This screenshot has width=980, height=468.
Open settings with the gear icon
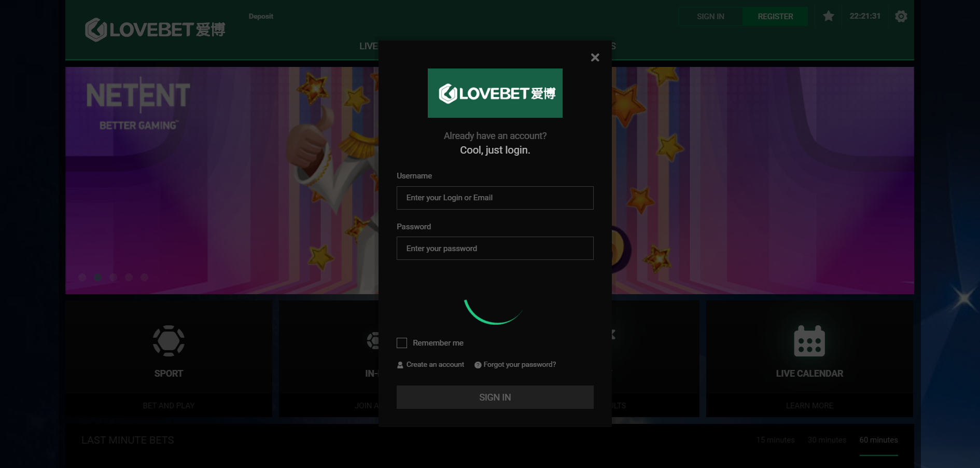(x=901, y=17)
